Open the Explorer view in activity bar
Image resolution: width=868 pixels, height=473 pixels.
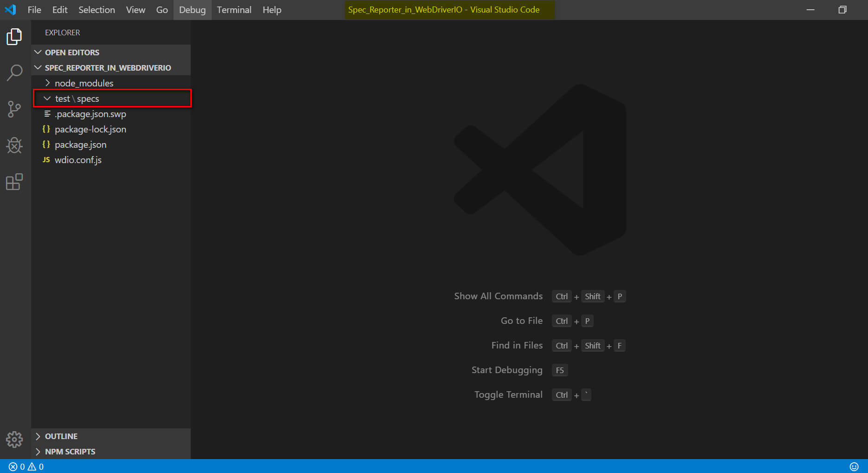tap(14, 37)
